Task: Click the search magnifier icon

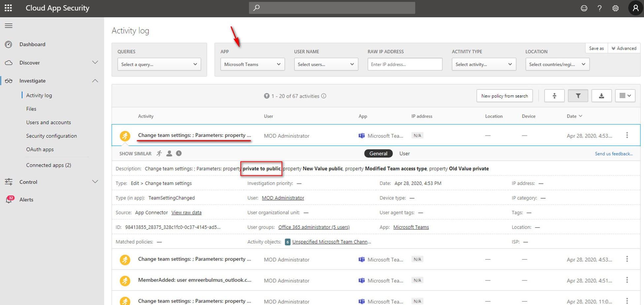Action: point(256,8)
